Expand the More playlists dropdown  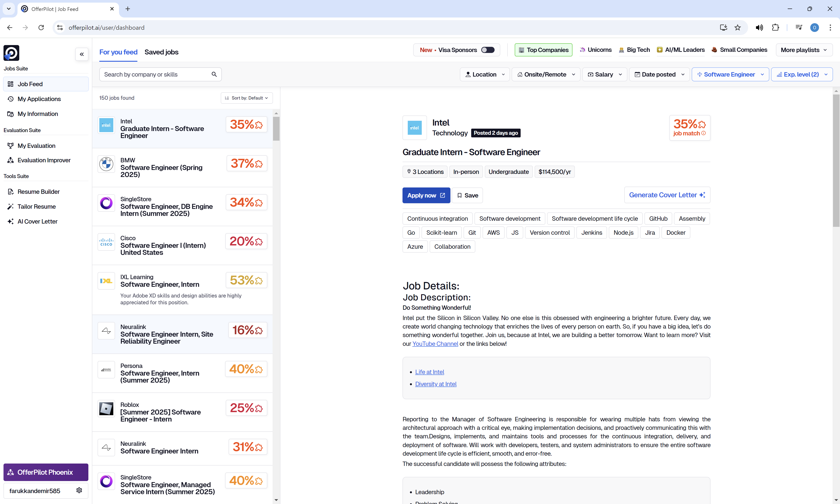804,50
